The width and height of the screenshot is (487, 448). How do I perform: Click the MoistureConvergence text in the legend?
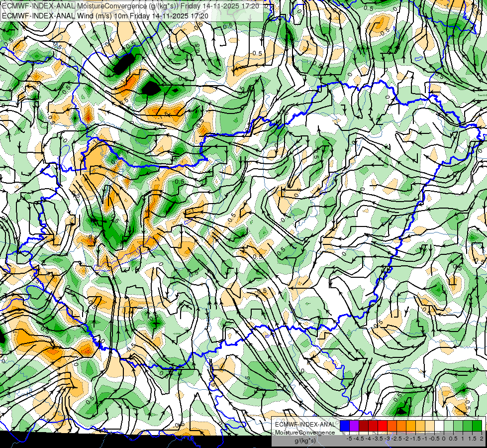[x=305, y=433]
